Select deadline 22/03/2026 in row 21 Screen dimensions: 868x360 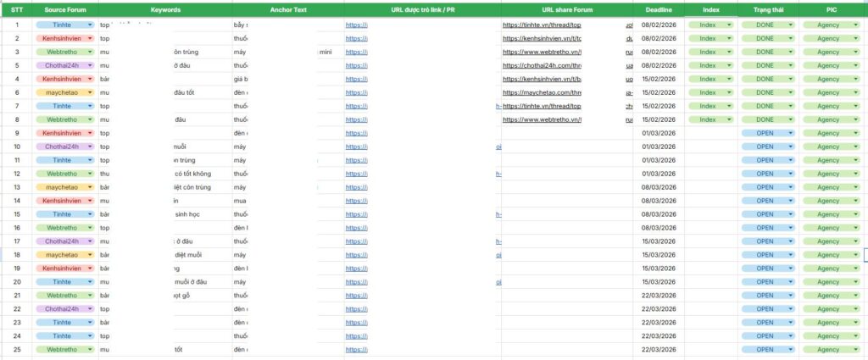[x=659, y=296]
